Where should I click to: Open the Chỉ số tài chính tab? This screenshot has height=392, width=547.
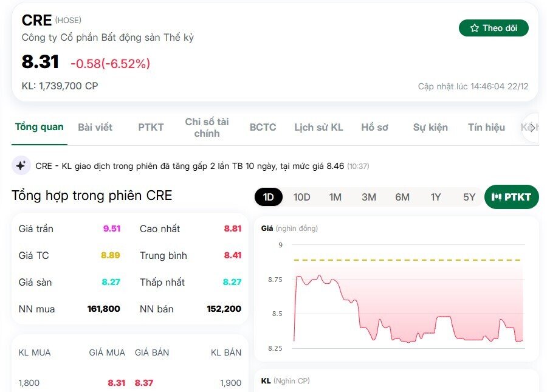(207, 127)
